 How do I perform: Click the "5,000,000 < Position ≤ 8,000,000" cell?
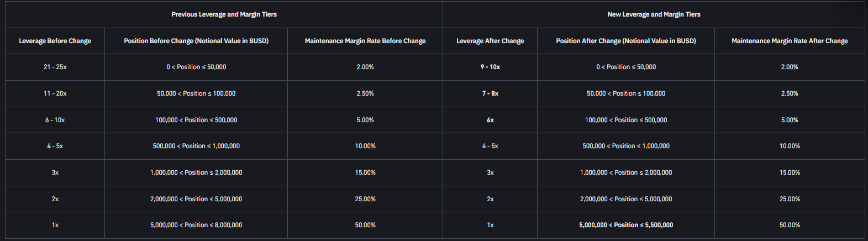196,225
